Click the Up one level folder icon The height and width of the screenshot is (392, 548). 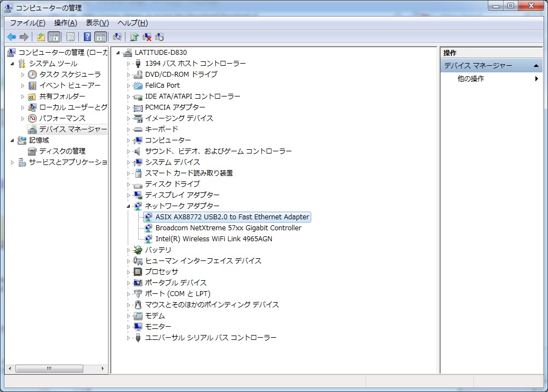[41, 37]
